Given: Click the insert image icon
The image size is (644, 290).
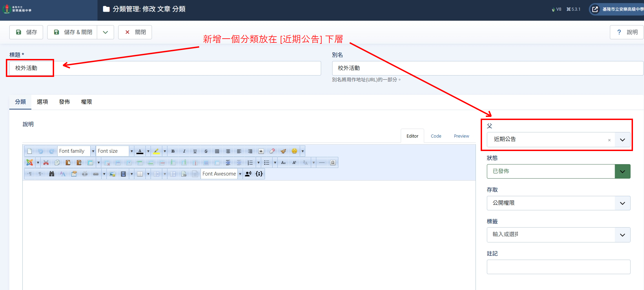Looking at the screenshot, I should point(112,174).
